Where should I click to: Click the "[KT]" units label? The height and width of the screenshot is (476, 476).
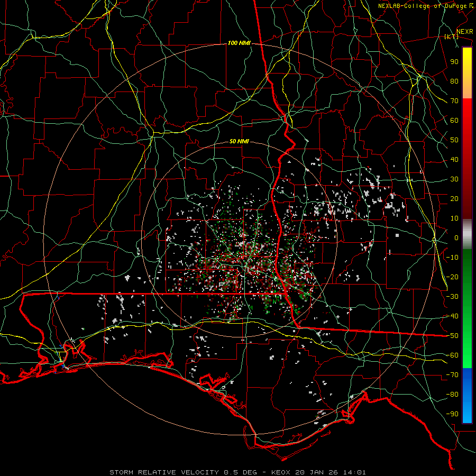click(451, 36)
